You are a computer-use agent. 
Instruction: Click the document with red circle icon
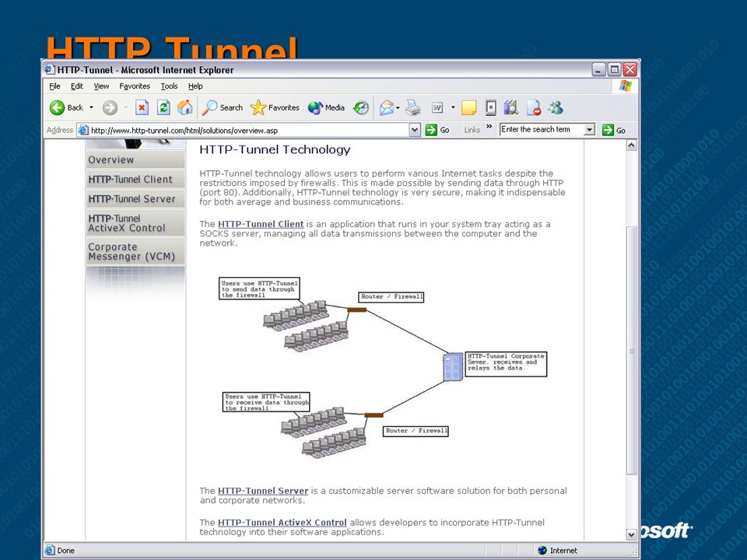534,108
